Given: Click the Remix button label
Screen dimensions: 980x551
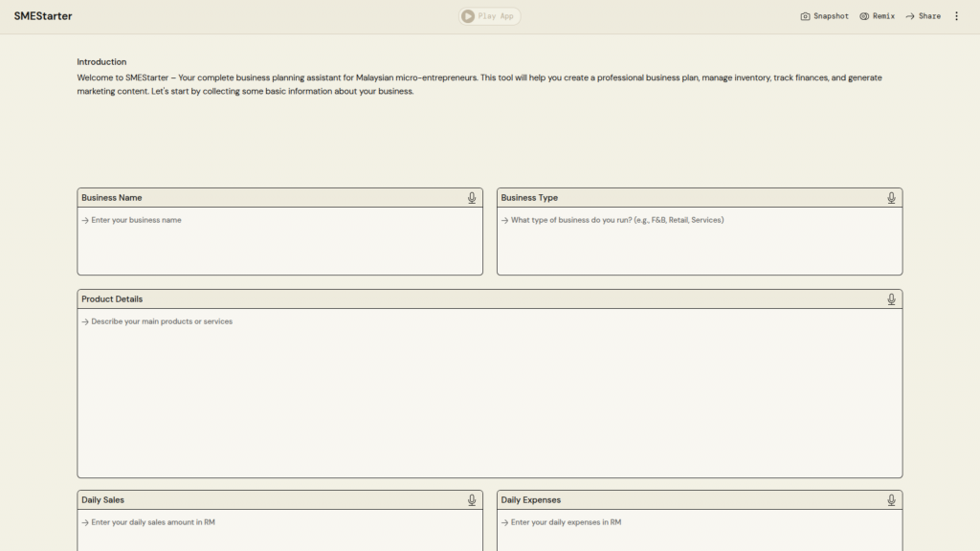Looking at the screenshot, I should 883,16.
